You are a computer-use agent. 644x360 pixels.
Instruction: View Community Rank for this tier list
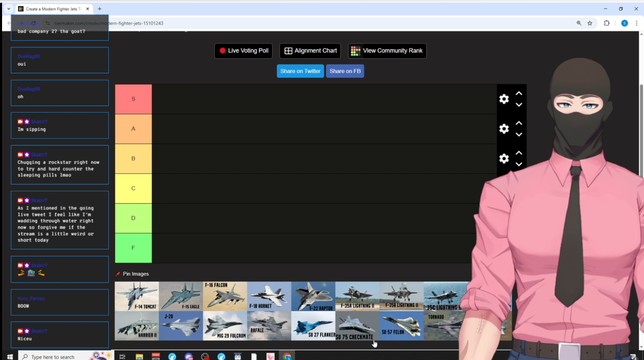click(x=387, y=51)
